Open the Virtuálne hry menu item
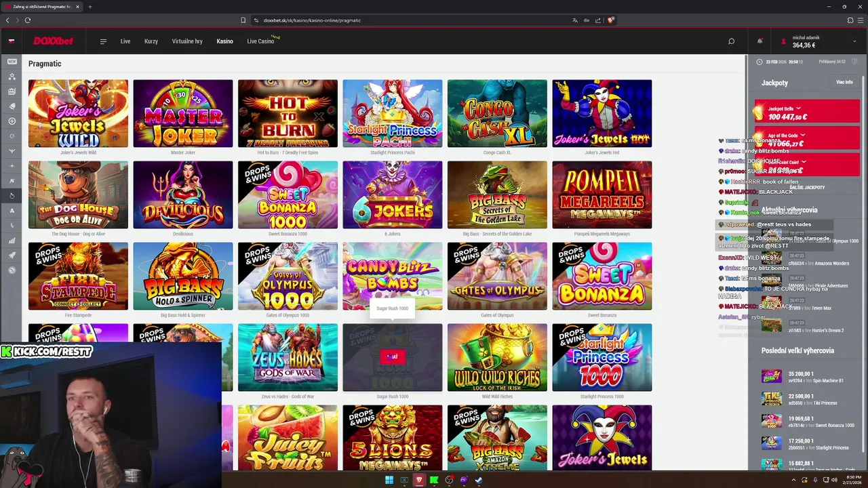The width and height of the screenshot is (868, 488). point(187,41)
